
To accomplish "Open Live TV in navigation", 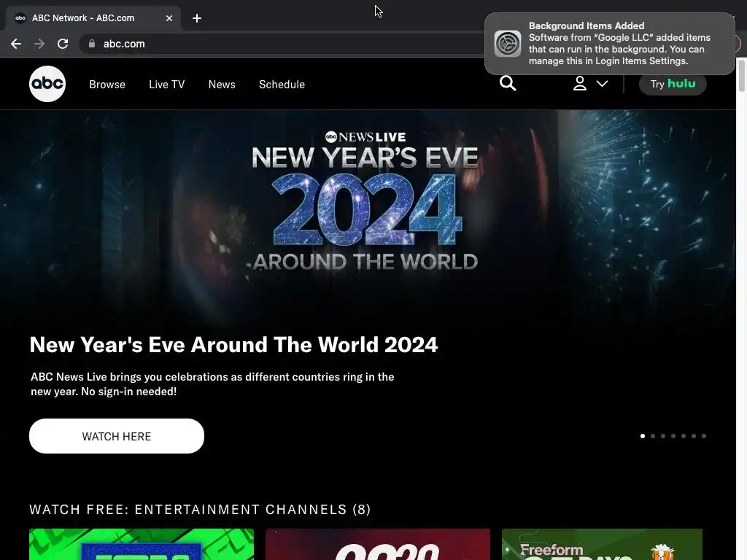I will (167, 85).
